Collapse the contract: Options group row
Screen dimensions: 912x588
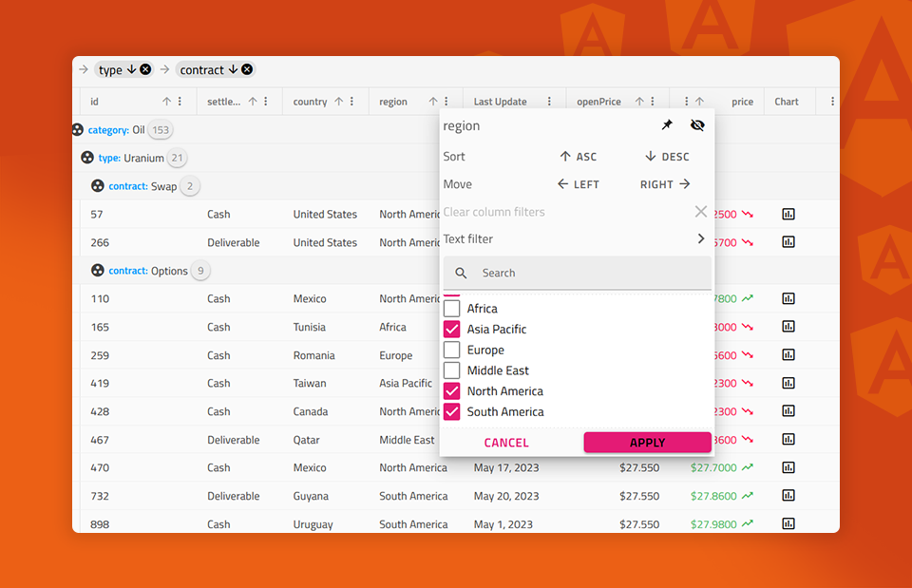(97, 271)
